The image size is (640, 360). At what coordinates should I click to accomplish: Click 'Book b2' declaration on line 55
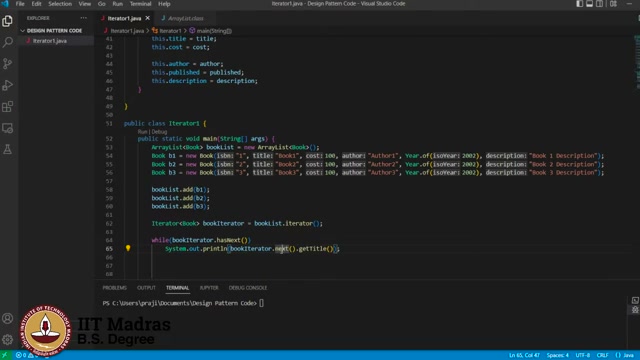(164, 164)
